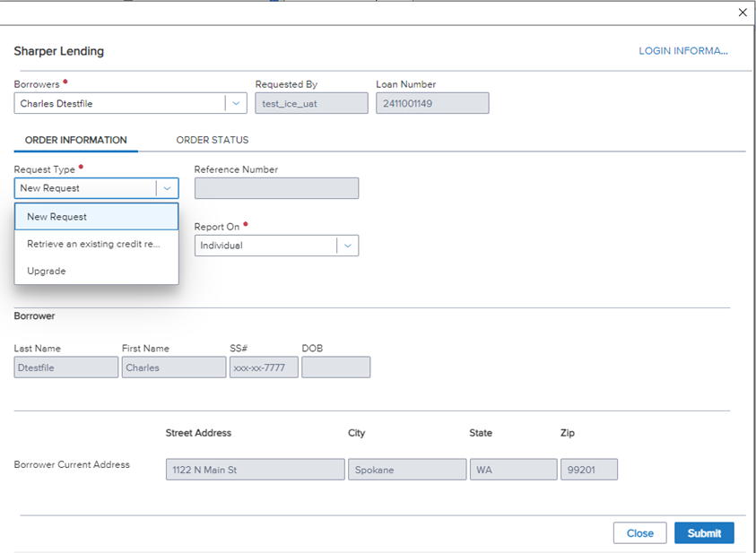Click the First Name field

click(x=174, y=367)
